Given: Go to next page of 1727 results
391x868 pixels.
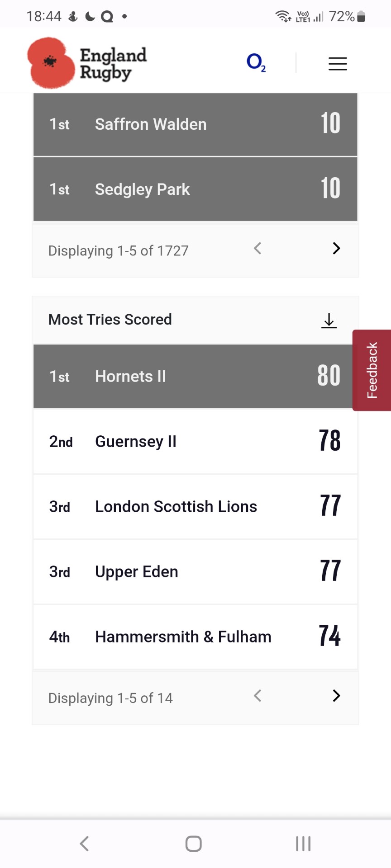Looking at the screenshot, I should 336,248.
